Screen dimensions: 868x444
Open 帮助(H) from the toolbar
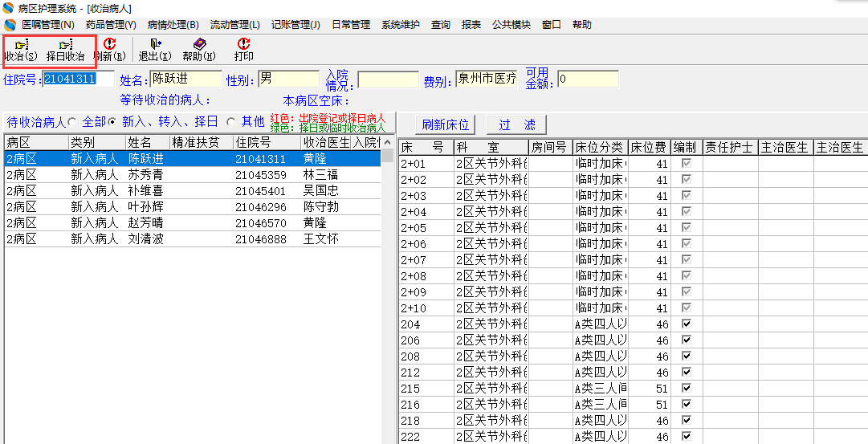[199, 50]
